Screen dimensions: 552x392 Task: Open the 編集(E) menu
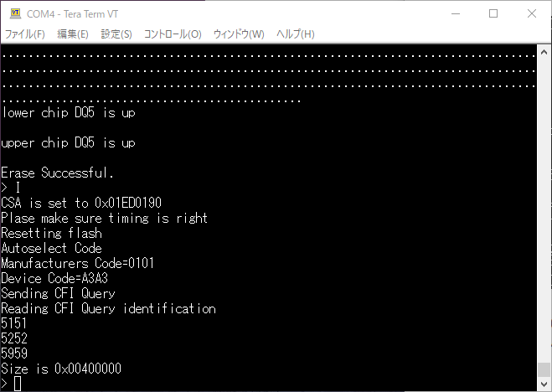click(x=72, y=34)
